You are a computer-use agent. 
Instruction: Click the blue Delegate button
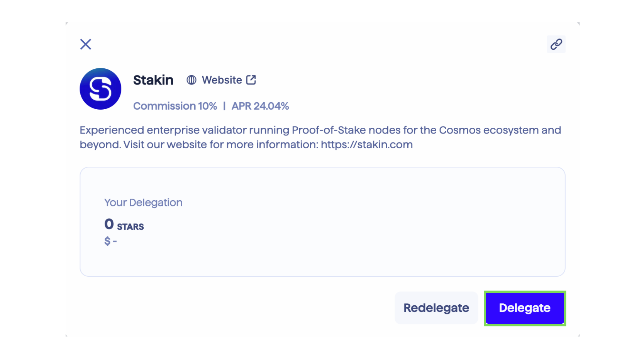point(525,308)
